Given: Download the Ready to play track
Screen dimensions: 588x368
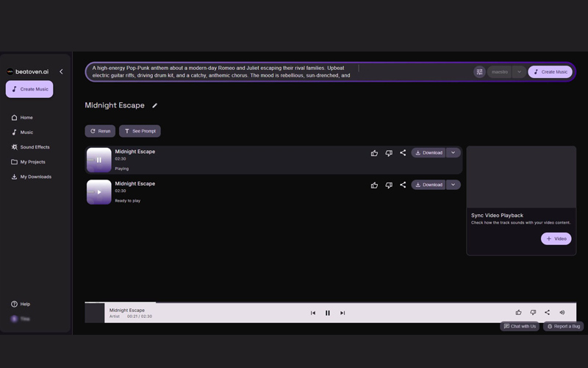Looking at the screenshot, I should coord(429,185).
